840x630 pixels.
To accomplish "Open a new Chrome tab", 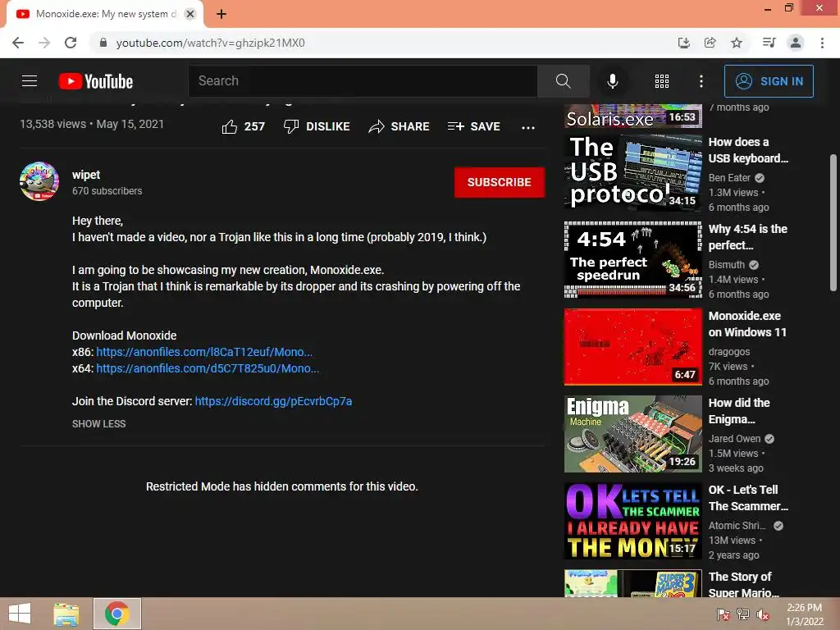I will click(x=221, y=15).
